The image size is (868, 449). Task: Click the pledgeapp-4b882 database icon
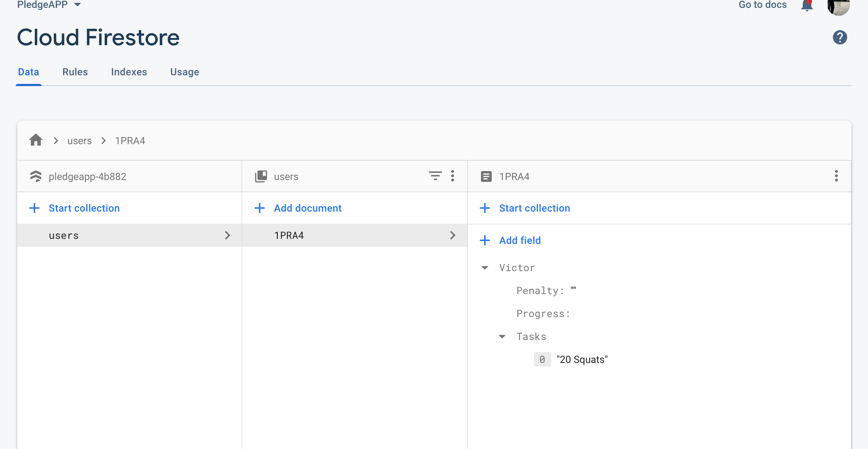point(36,176)
